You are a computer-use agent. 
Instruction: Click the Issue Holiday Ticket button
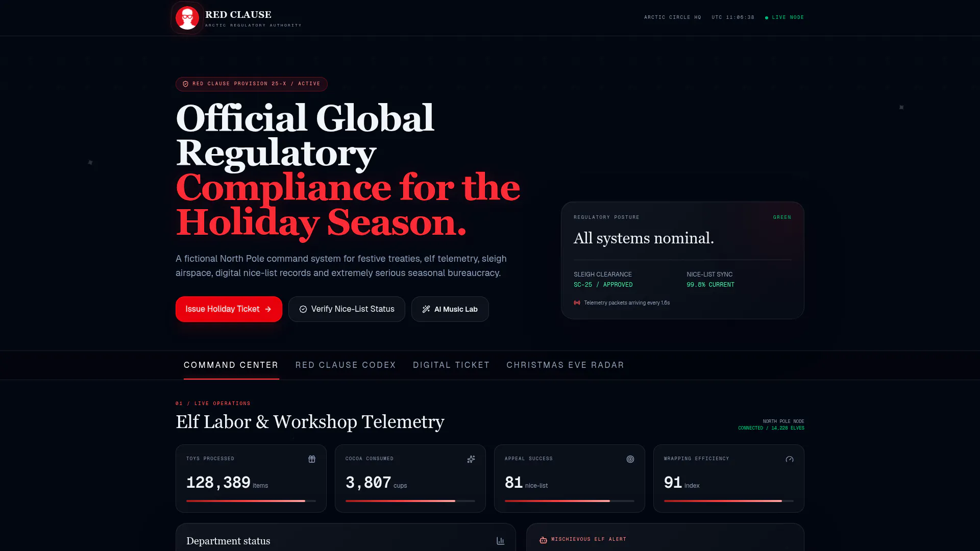pos(229,309)
